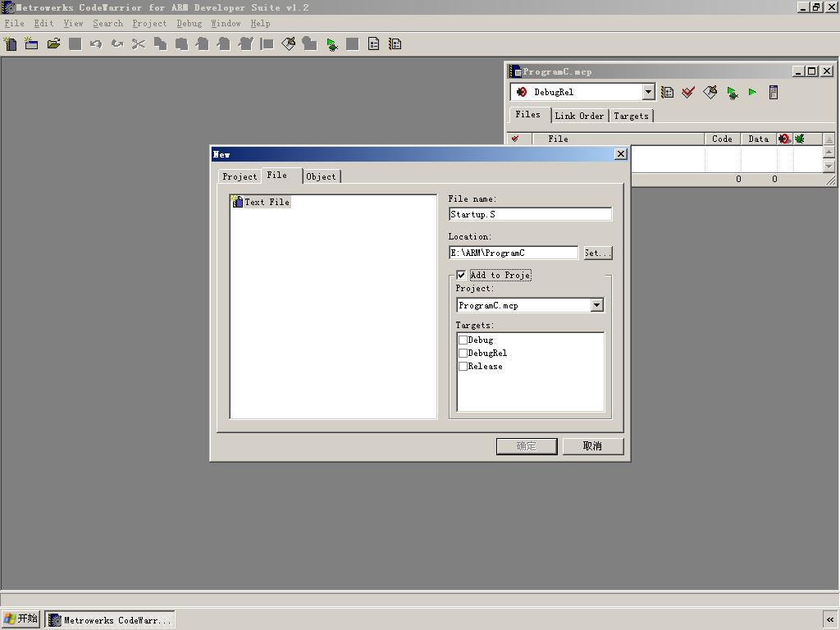Click the File name input field
Image resolution: width=840 pixels, height=630 pixels.
point(531,214)
